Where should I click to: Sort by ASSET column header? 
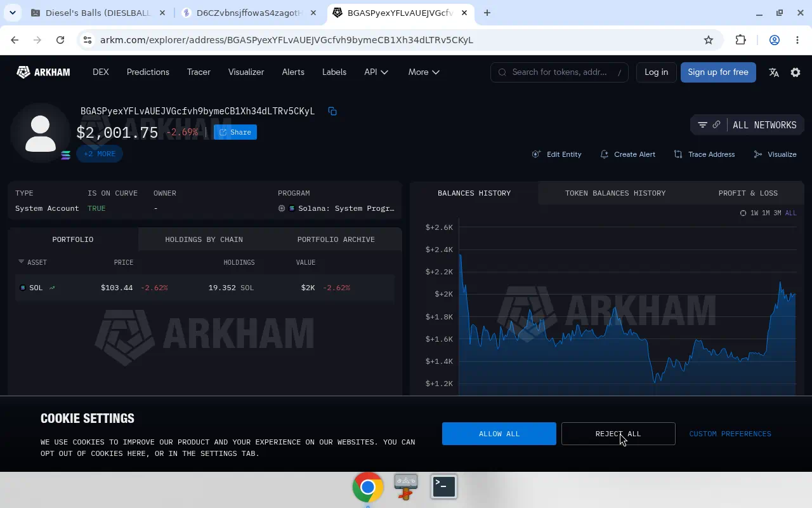[x=32, y=262]
